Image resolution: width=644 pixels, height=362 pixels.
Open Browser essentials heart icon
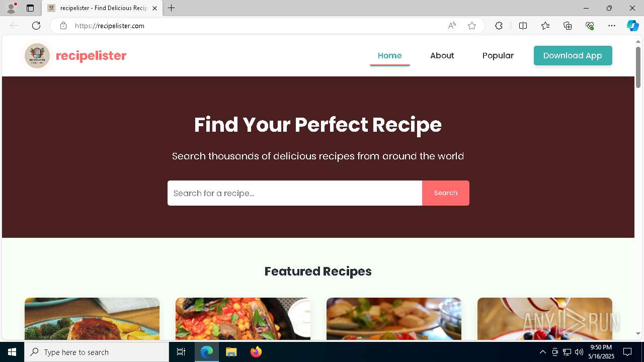pyautogui.click(x=590, y=26)
